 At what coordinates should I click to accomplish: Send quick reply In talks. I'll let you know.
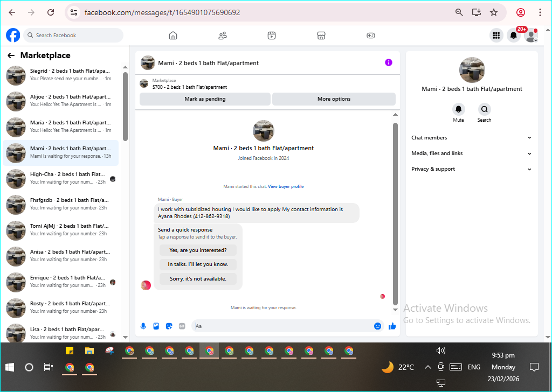tap(198, 264)
